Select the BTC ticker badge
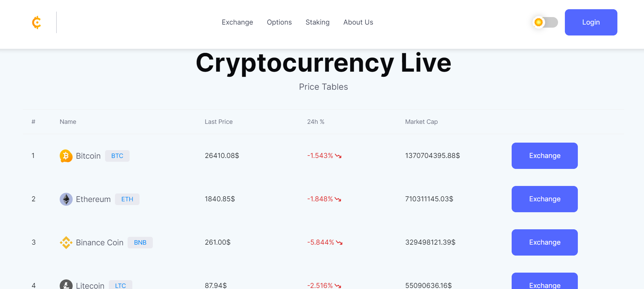This screenshot has height=289, width=644. (x=117, y=156)
